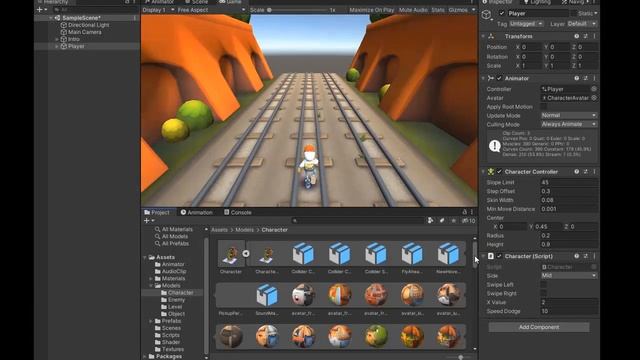Image resolution: width=640 pixels, height=360 pixels.
Task: Toggle Swipe Left checkbox
Action: pos(544,284)
